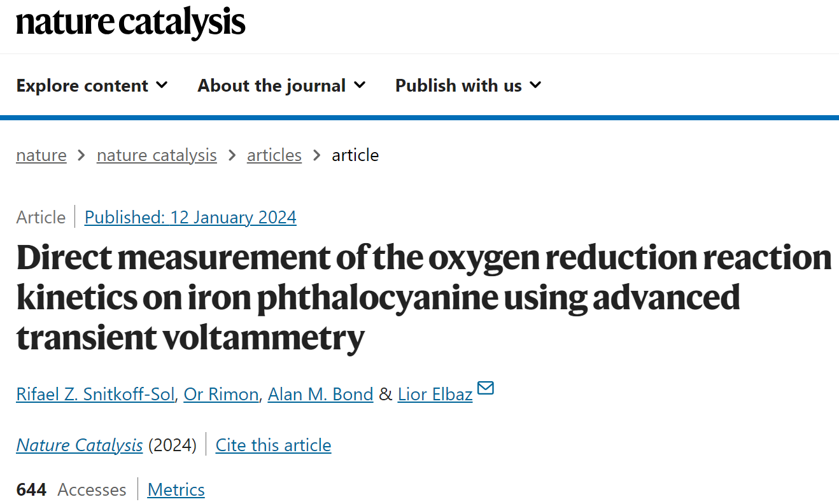Click chevron after articles breadcrumb
This screenshot has height=504, width=839.
point(316,155)
